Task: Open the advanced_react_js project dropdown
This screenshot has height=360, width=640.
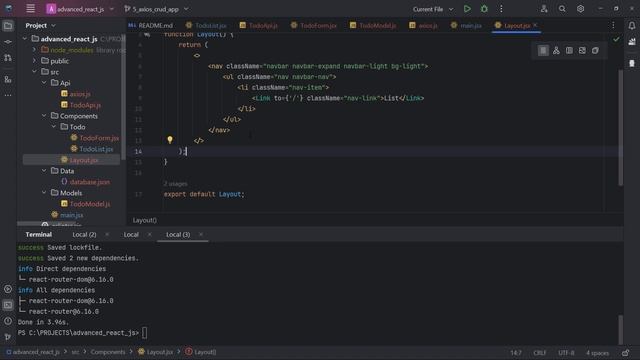Action: (80, 9)
